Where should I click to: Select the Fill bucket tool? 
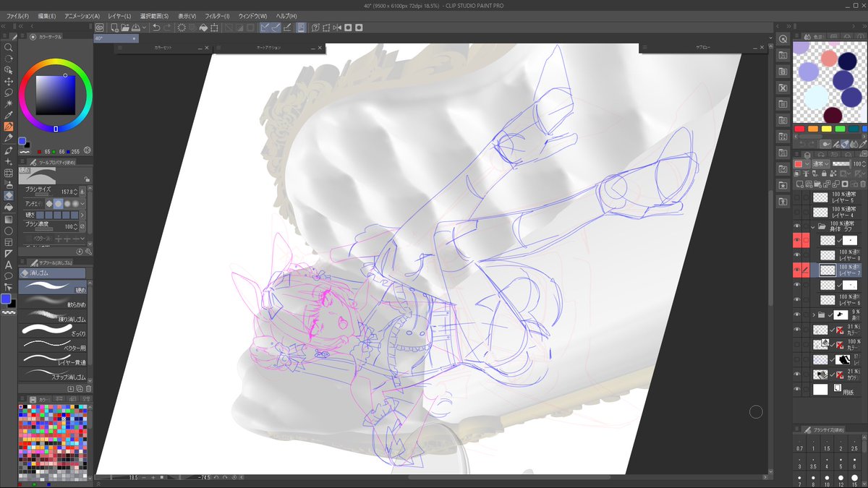tap(9, 207)
